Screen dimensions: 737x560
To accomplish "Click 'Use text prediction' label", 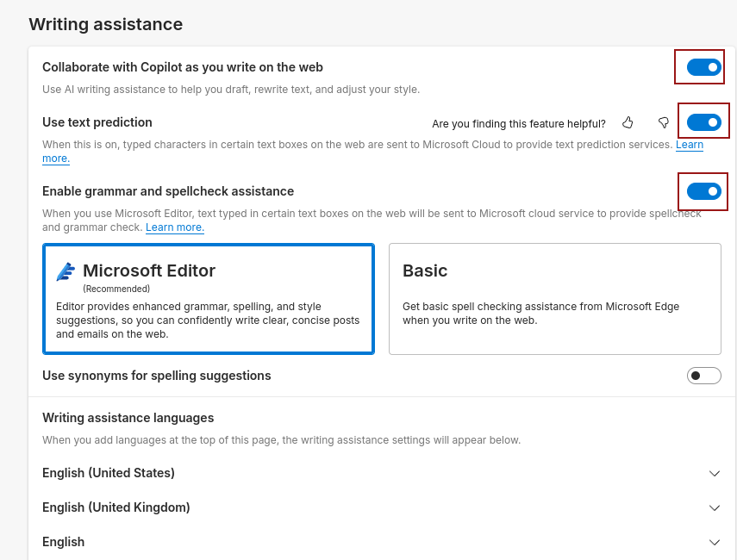I will pos(97,122).
